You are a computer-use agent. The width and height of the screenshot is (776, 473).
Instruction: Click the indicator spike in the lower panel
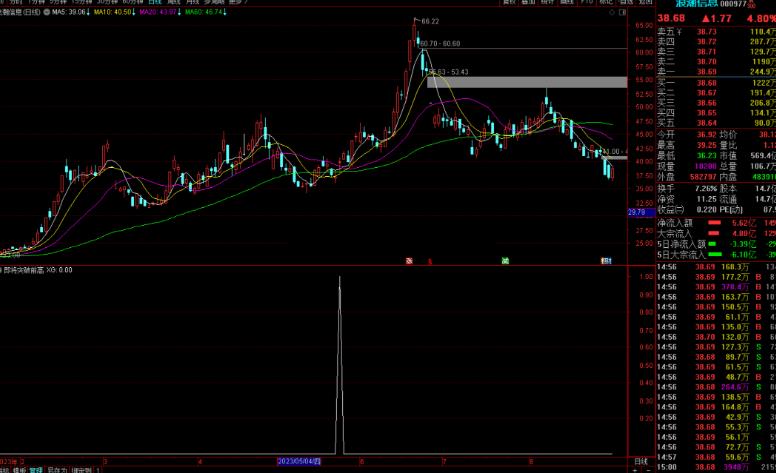pos(340,366)
